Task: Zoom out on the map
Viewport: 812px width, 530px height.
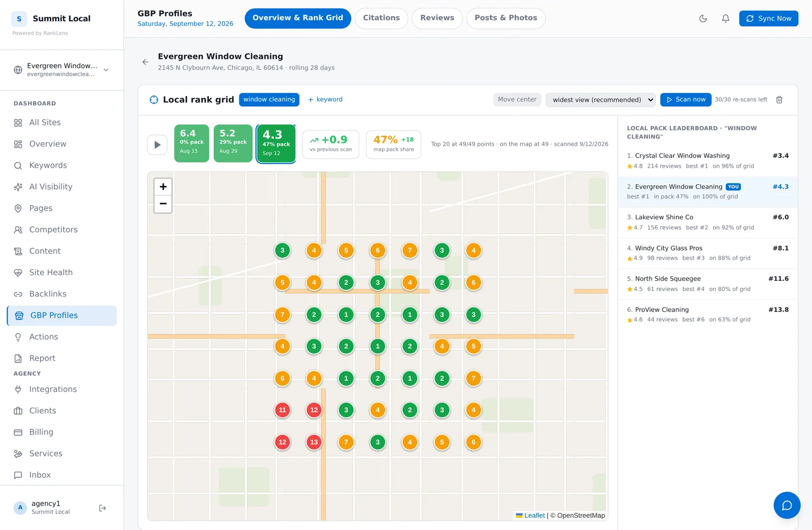Action: (163, 204)
